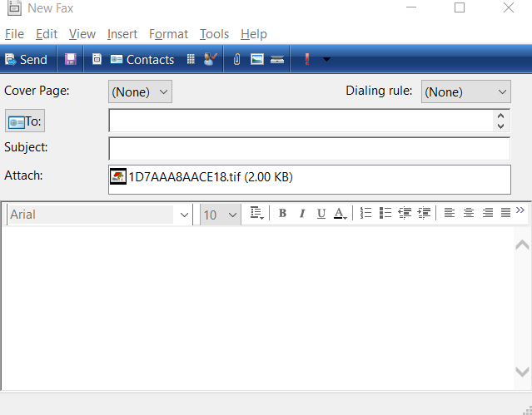This screenshot has height=415, width=532.
Task: Apply bulleted list formatting
Action: point(385,213)
